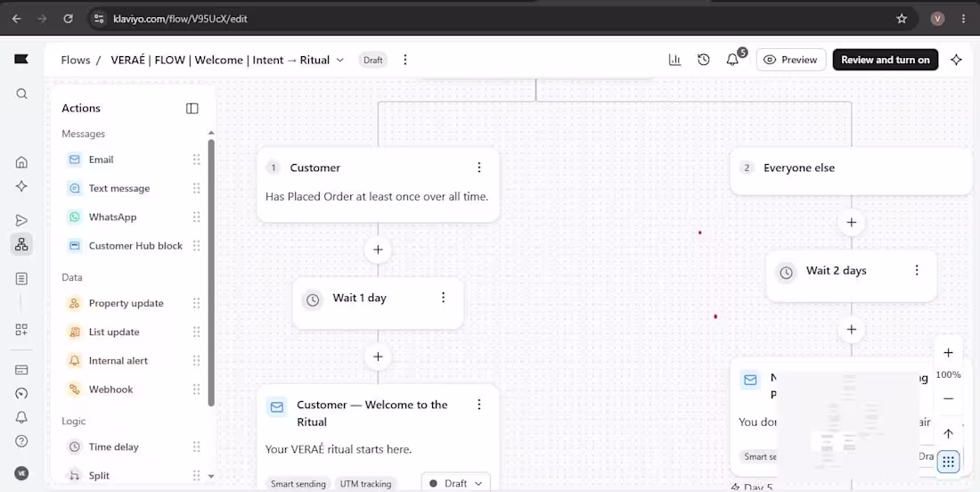Viewport: 980px width, 492px height.
Task: Open the search icon in sidebar
Action: (21, 94)
